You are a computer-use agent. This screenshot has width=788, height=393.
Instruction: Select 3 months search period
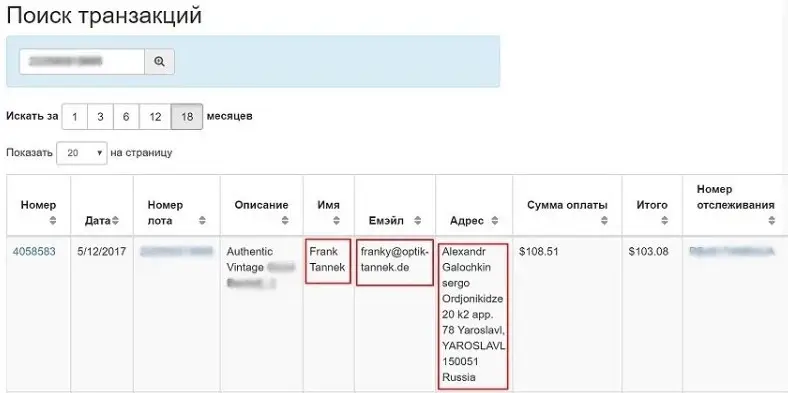click(101, 117)
